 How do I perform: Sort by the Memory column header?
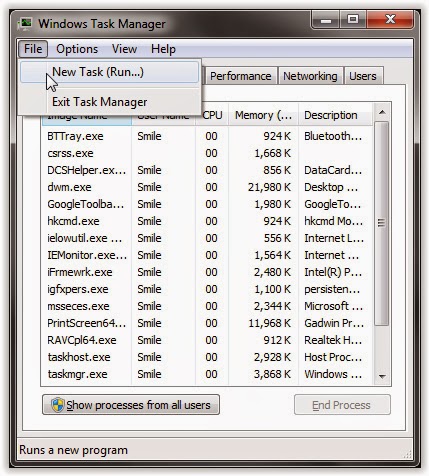263,115
